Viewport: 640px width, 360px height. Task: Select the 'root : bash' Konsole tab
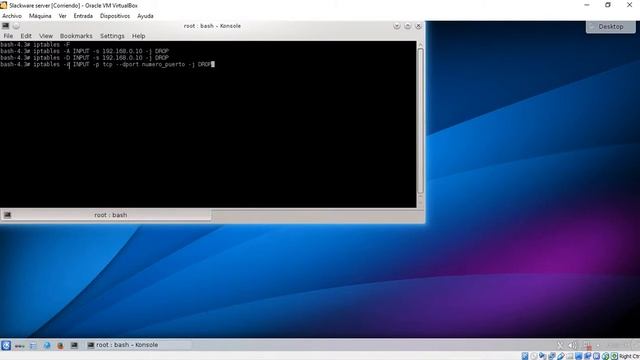pos(106,215)
